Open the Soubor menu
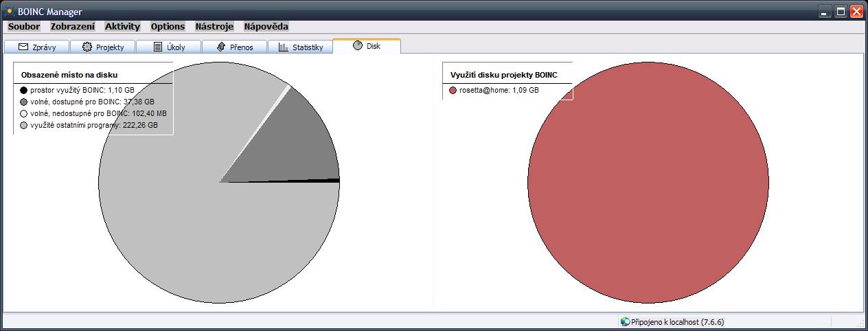Screen dimensions: 868x331 tap(24, 27)
